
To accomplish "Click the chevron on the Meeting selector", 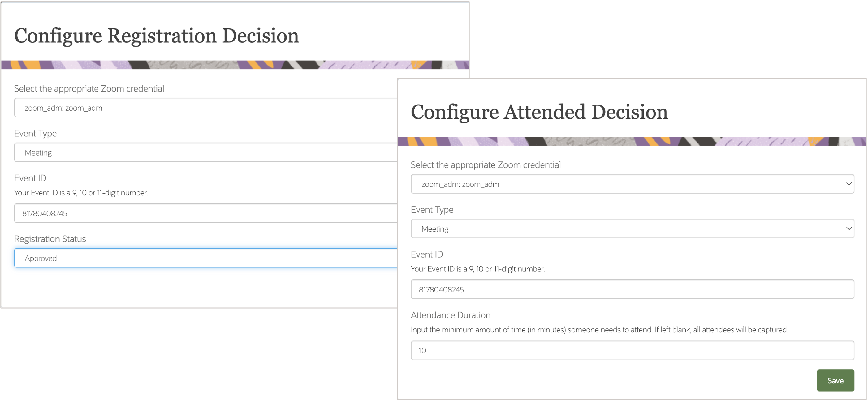I will pyautogui.click(x=849, y=228).
